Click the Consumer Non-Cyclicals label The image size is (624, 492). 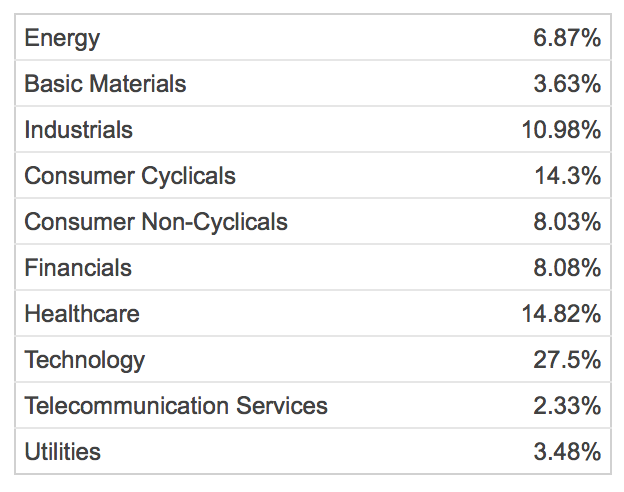coord(156,222)
